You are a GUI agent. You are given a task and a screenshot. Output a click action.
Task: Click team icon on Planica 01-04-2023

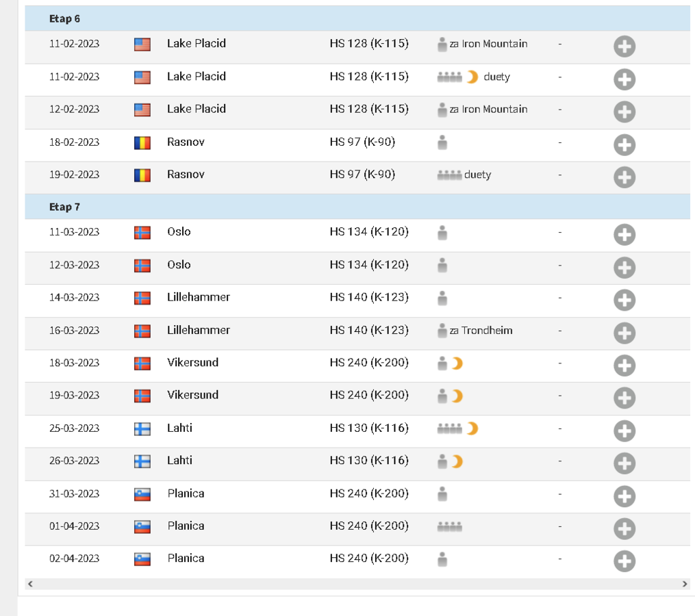click(449, 526)
